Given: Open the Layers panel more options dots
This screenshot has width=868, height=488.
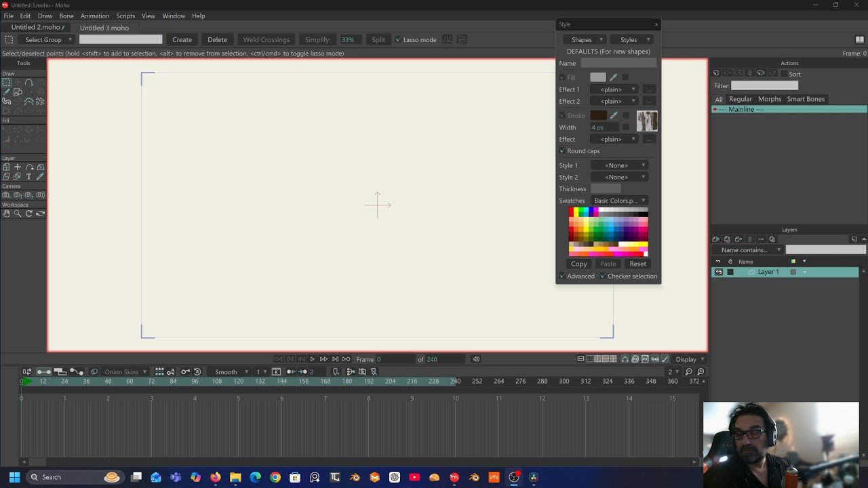Looking at the screenshot, I should tap(761, 239).
